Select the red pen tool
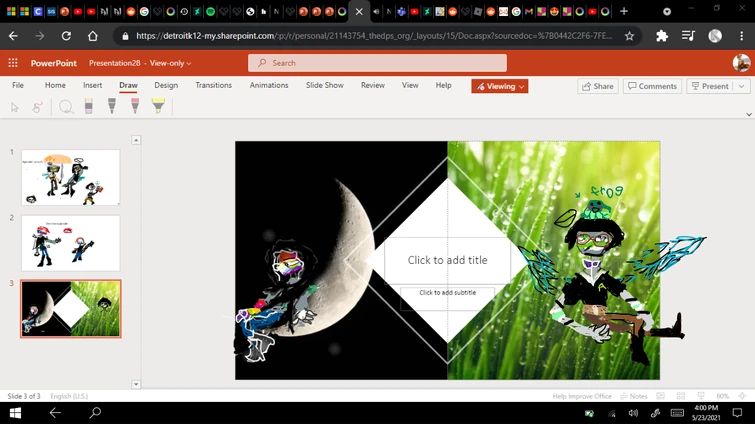The height and width of the screenshot is (424, 755). (x=135, y=106)
